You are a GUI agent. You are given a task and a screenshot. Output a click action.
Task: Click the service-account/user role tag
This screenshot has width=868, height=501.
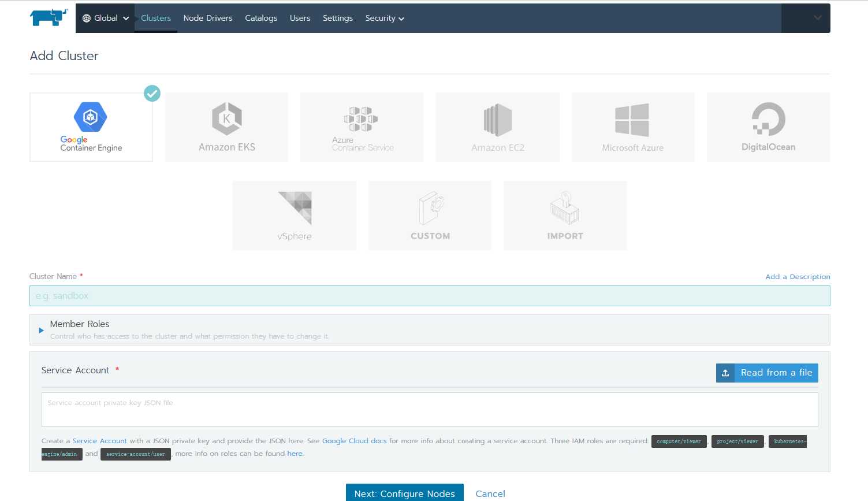(x=136, y=454)
